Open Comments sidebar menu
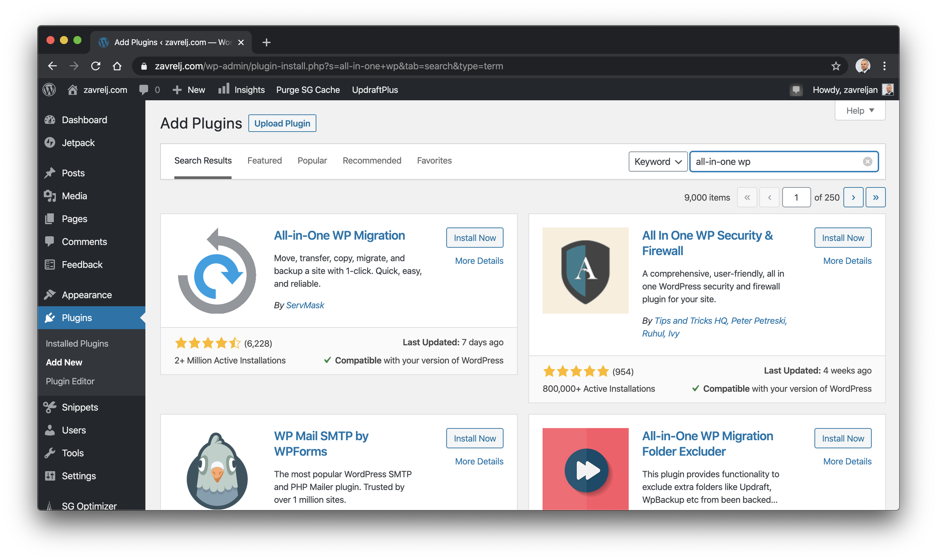The image size is (937, 560). 91,241
